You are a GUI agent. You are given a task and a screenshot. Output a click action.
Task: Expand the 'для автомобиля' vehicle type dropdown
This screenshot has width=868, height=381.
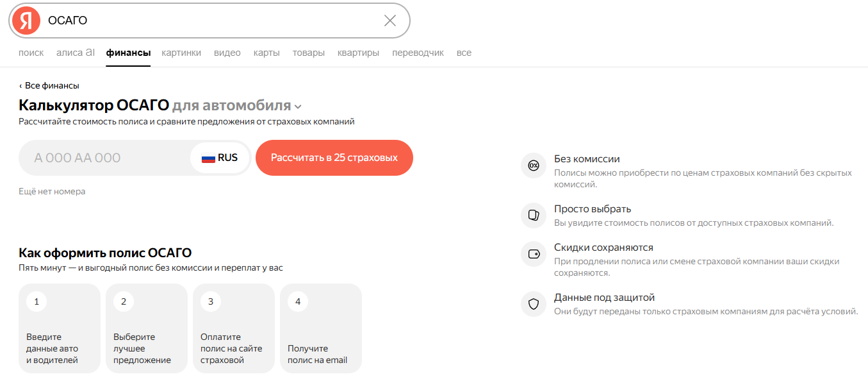pyautogui.click(x=236, y=106)
